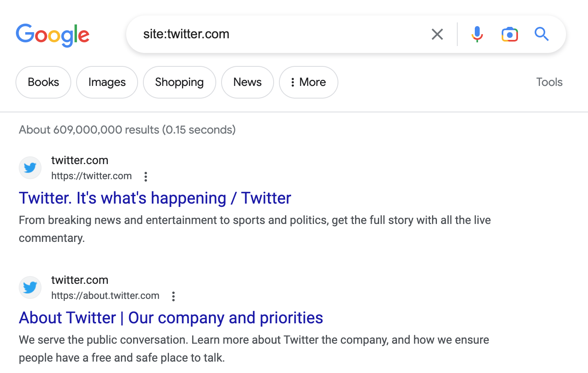Click the Google logo
The image size is (588, 373).
point(53,35)
